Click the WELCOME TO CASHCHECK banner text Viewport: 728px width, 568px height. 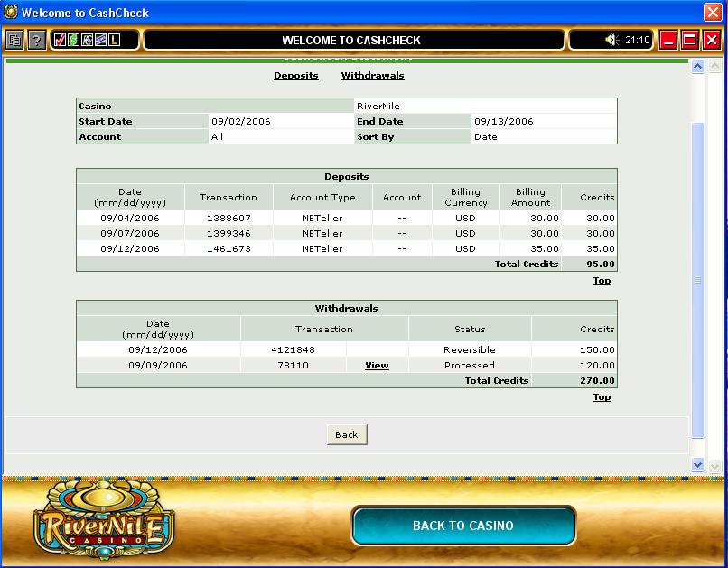(x=351, y=41)
